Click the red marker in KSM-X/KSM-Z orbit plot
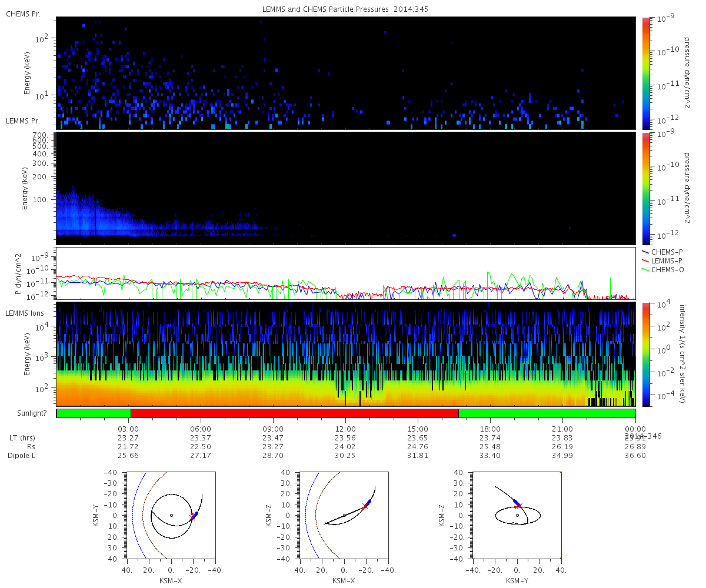Image resolution: width=706 pixels, height=588 pixels. tap(365, 506)
